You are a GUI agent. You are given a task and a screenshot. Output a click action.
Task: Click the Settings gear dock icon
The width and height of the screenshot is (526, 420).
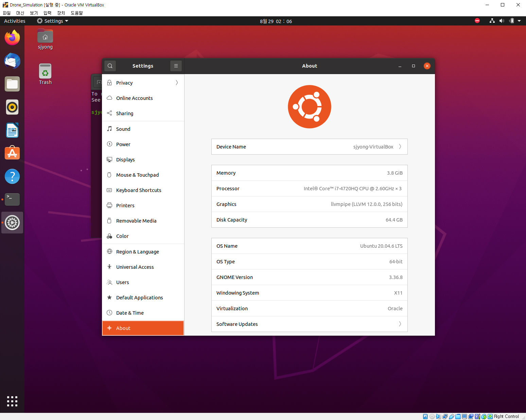click(x=12, y=223)
